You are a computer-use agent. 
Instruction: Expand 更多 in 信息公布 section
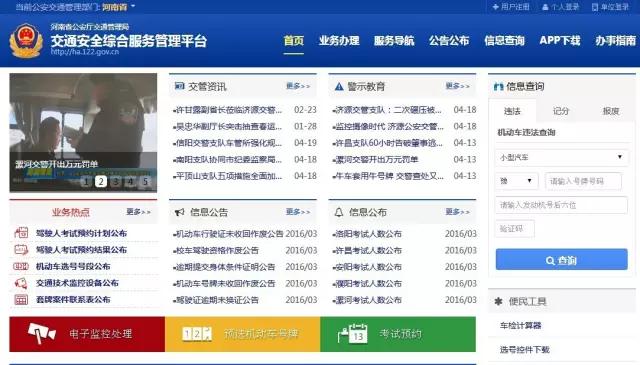click(x=457, y=212)
